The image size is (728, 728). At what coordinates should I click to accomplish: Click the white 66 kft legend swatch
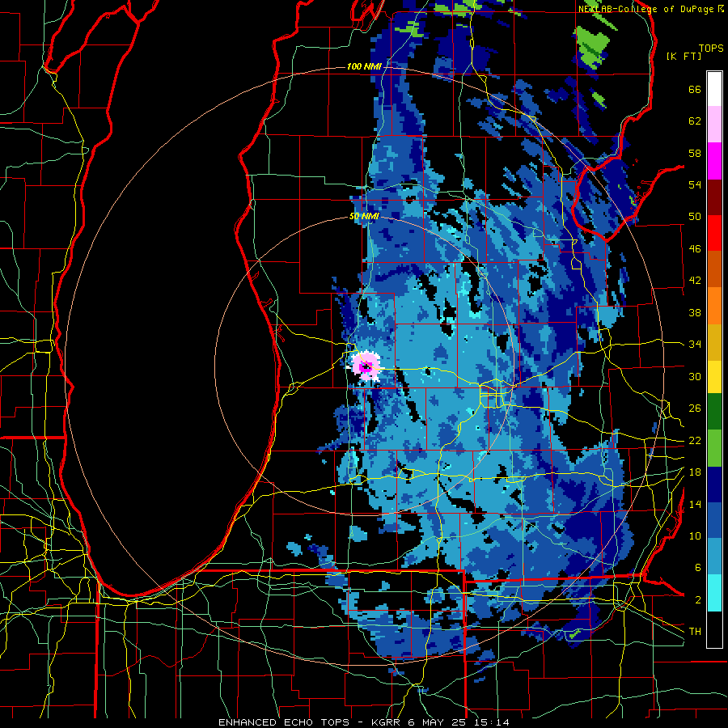point(714,89)
